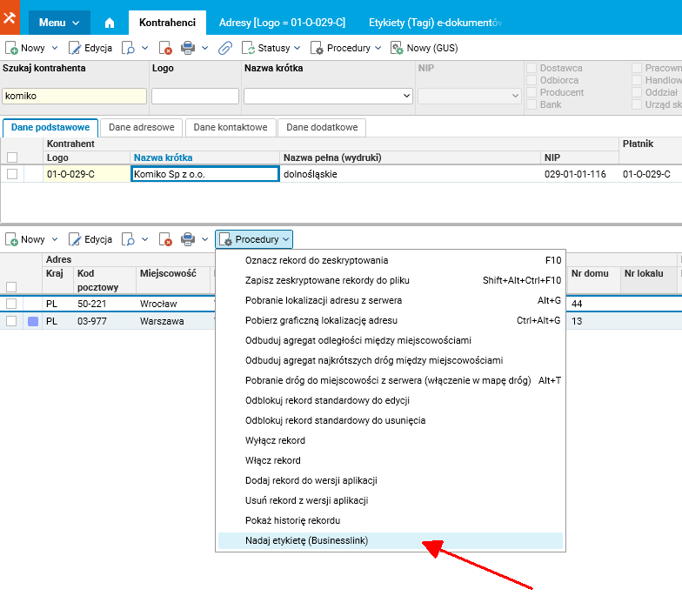Click the Edycja pencil icon in the top toolbar
This screenshot has height=616, width=682.
pos(75,48)
